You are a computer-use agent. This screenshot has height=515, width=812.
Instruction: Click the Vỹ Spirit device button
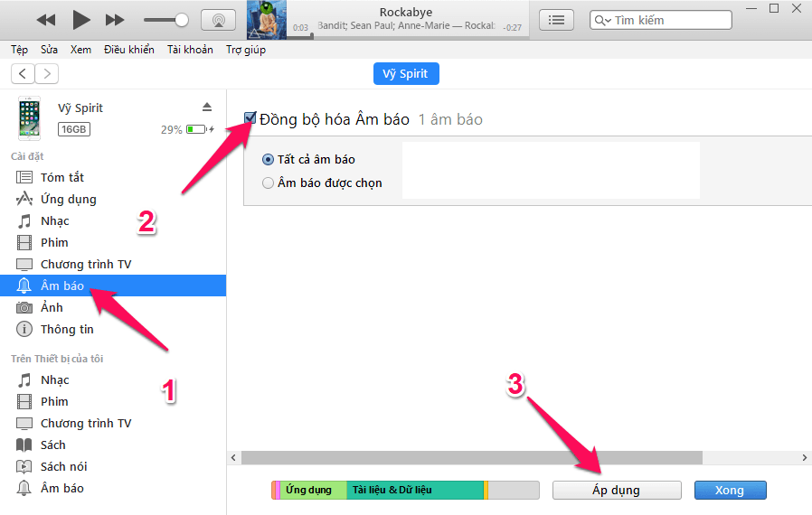point(406,73)
